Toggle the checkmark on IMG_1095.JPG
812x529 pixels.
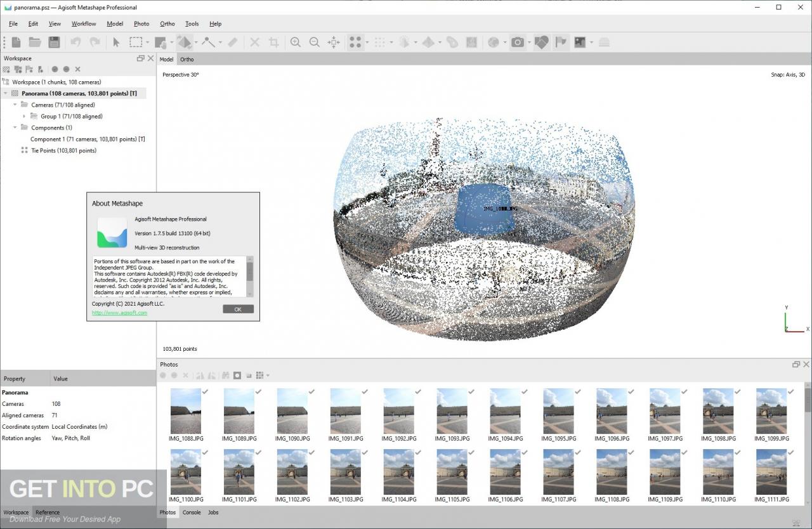[x=578, y=392]
